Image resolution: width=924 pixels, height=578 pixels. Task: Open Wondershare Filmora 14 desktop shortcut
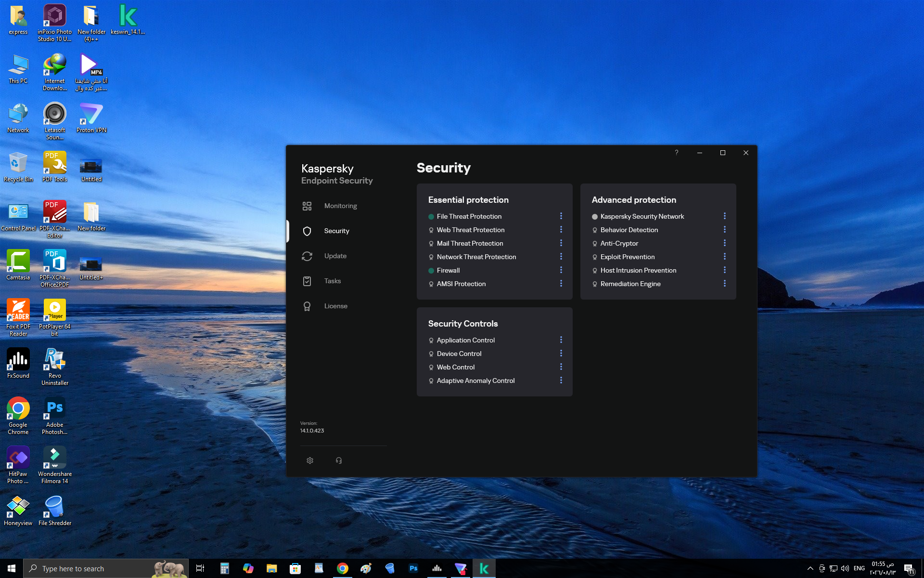pyautogui.click(x=55, y=465)
